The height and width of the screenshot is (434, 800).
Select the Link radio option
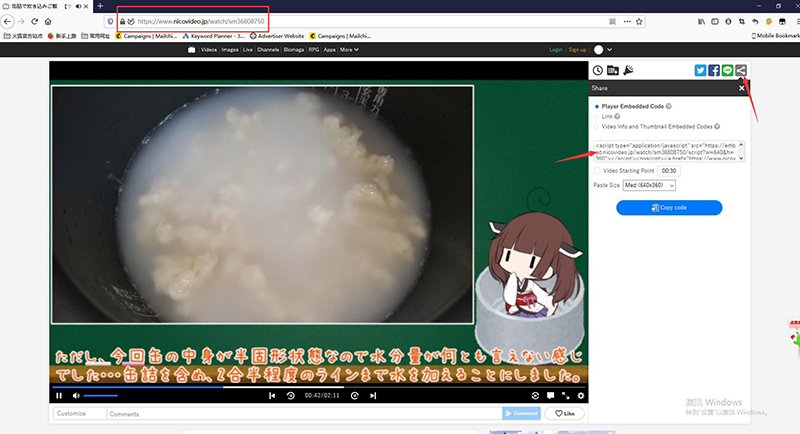point(596,117)
